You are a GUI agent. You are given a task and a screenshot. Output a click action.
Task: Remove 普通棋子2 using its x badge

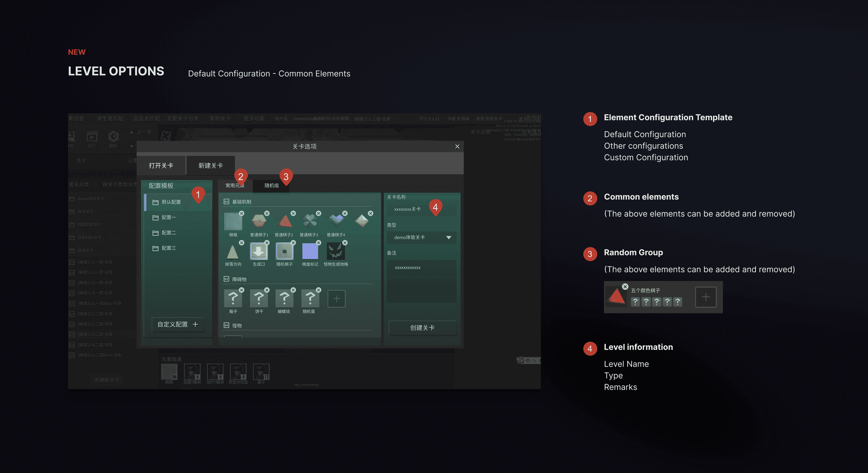(293, 213)
